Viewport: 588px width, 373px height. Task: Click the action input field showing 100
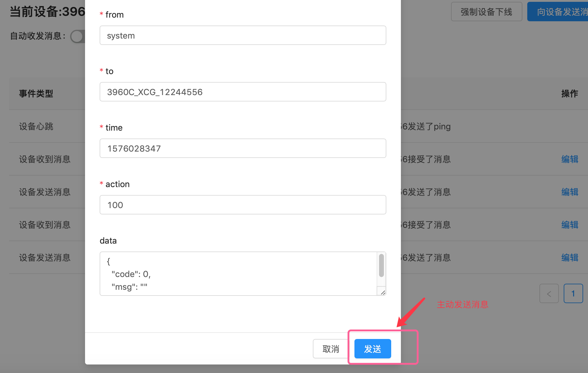[243, 205]
